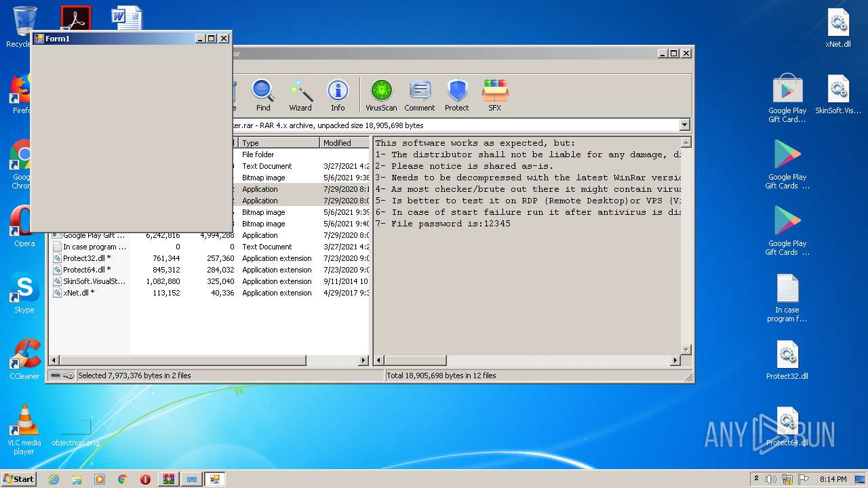Viewport: 868px width, 488px height.
Task: Click comment pane scroll-up arrow
Action: pos(686,143)
